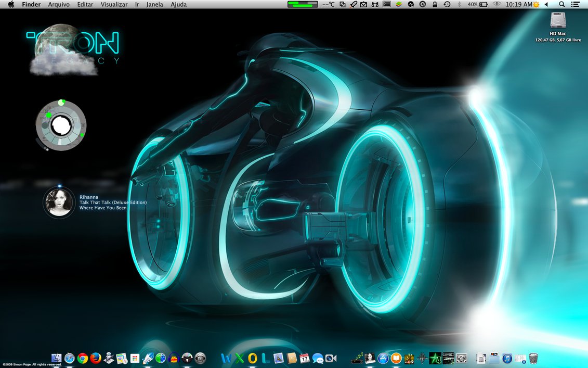Launch Firefox from the dock

(95, 358)
